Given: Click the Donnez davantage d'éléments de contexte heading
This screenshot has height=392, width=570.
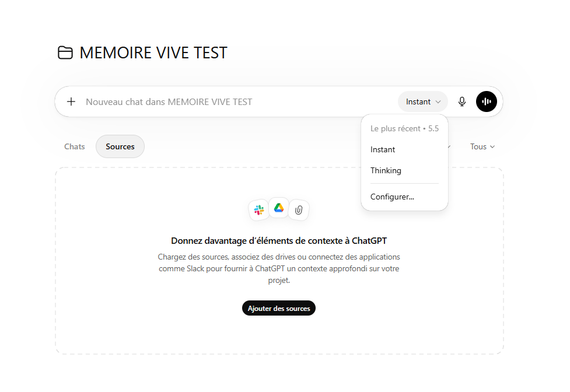Looking at the screenshot, I should tap(279, 241).
